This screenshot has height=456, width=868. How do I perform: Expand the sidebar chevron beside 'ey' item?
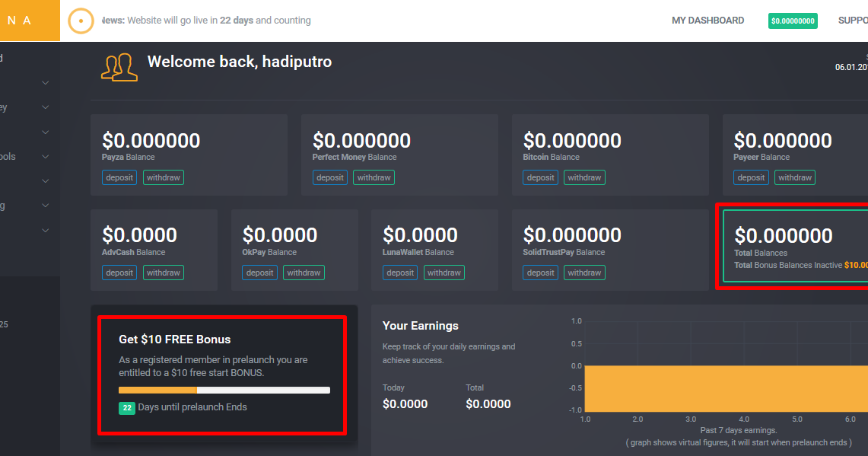[46, 107]
